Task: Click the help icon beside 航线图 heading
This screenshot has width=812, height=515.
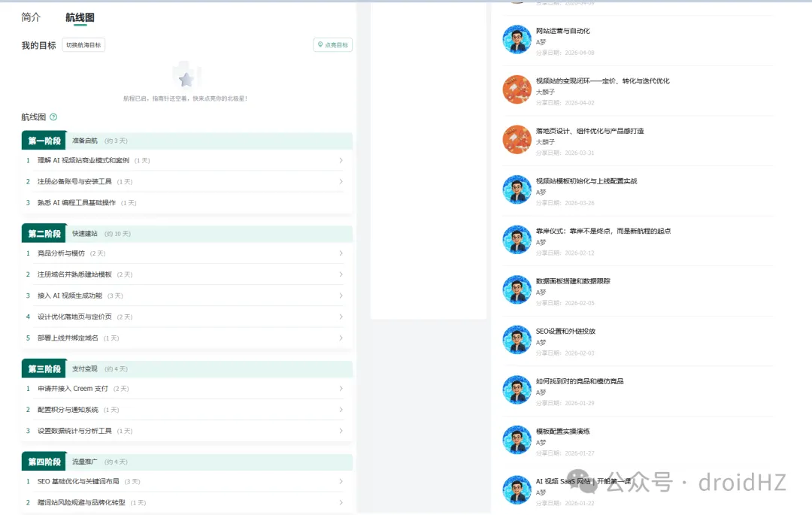Action: coord(53,117)
